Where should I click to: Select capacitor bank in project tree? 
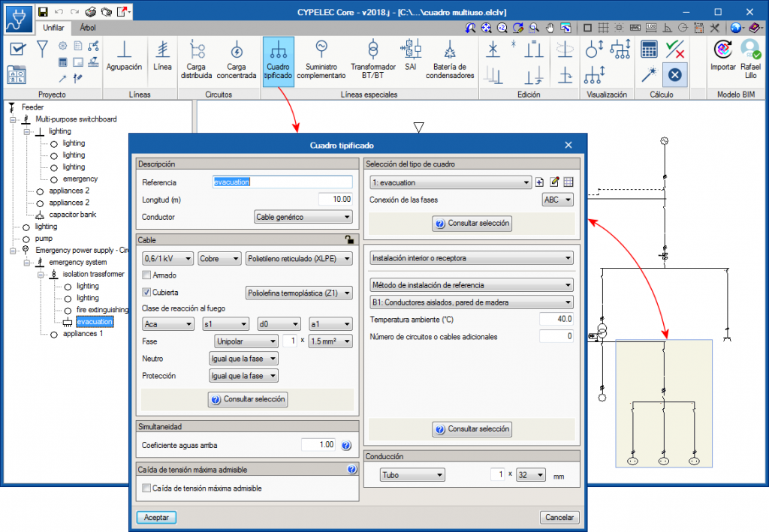coord(72,215)
